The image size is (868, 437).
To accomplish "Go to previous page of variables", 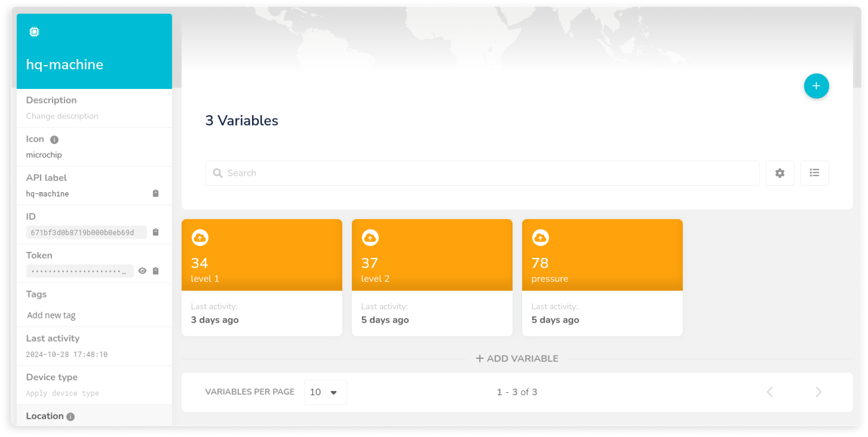I will tap(770, 392).
